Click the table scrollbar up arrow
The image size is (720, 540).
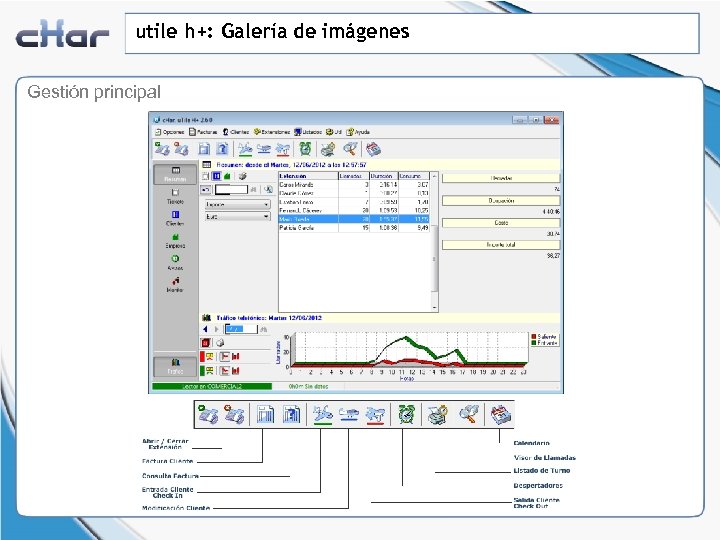point(434,176)
